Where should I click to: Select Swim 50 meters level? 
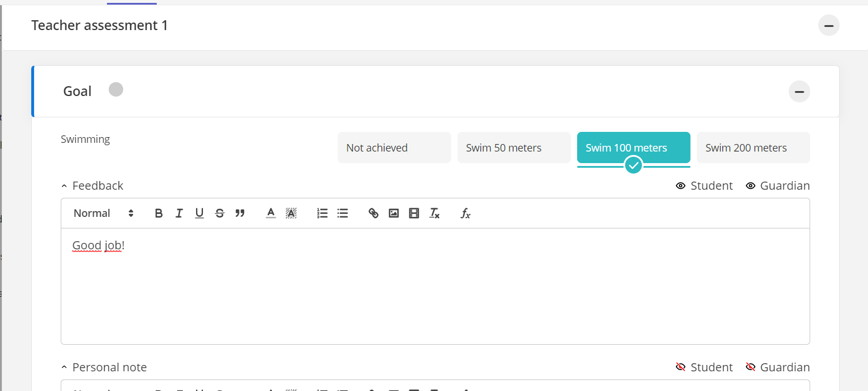click(x=514, y=147)
